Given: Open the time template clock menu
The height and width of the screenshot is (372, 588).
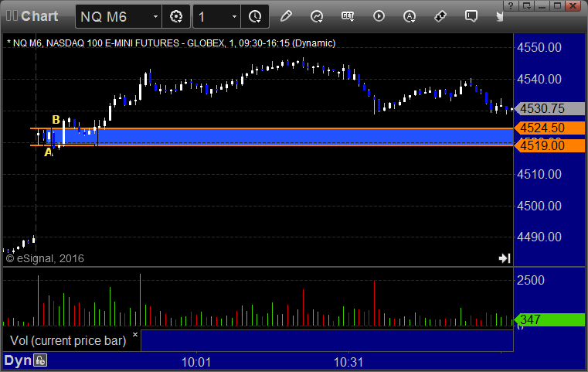Looking at the screenshot, I should (x=255, y=16).
